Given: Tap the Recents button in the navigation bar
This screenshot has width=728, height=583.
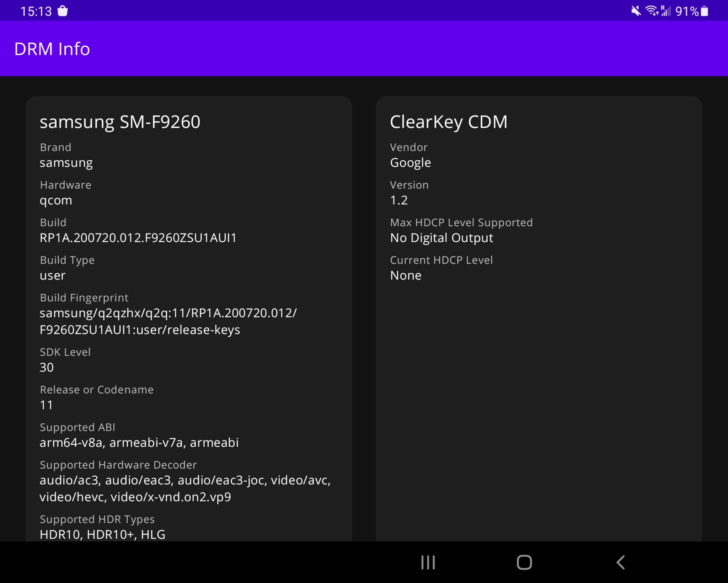Looking at the screenshot, I should point(428,563).
